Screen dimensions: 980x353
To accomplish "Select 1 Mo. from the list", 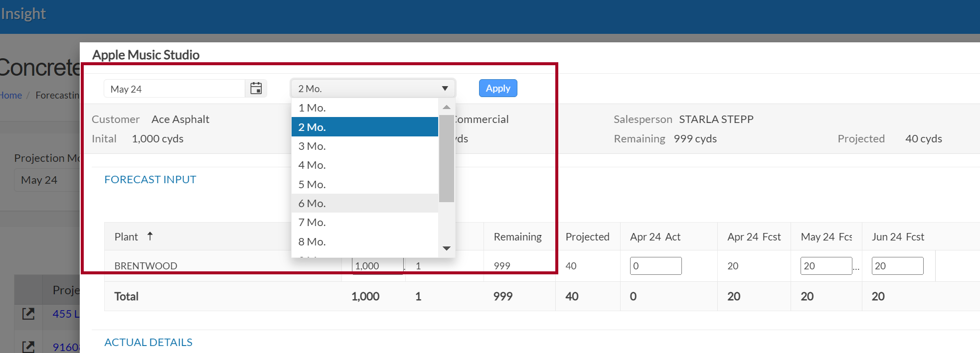I will click(365, 108).
